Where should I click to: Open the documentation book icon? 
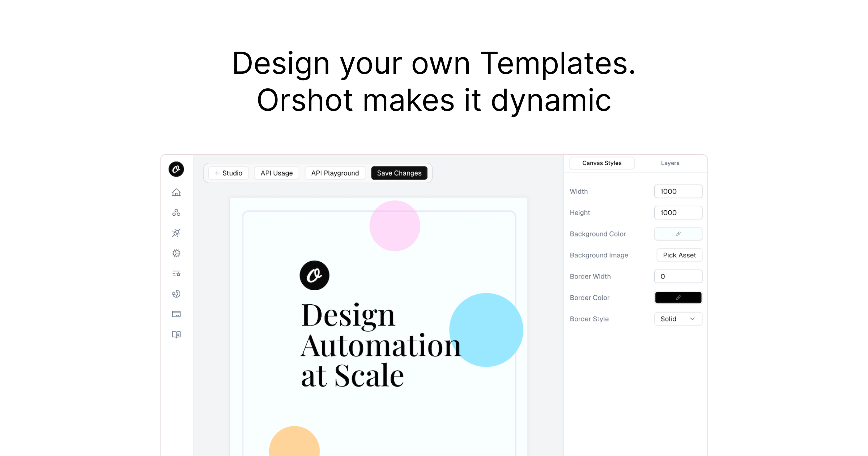coord(176,334)
